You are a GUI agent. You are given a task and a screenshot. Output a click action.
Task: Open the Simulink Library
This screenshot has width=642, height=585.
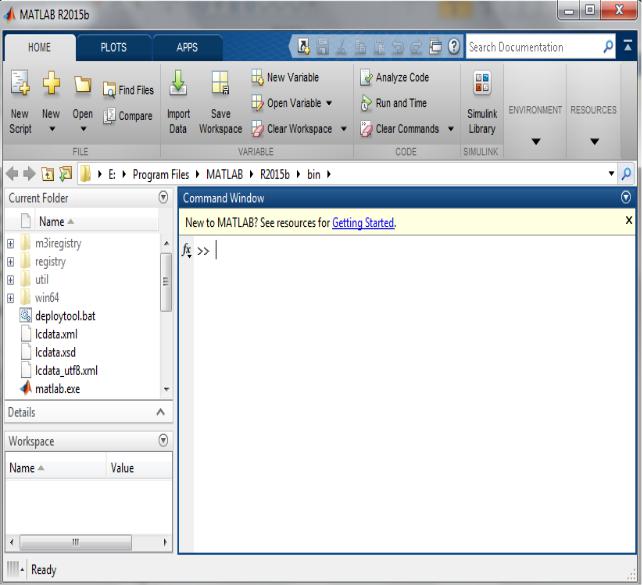482,102
